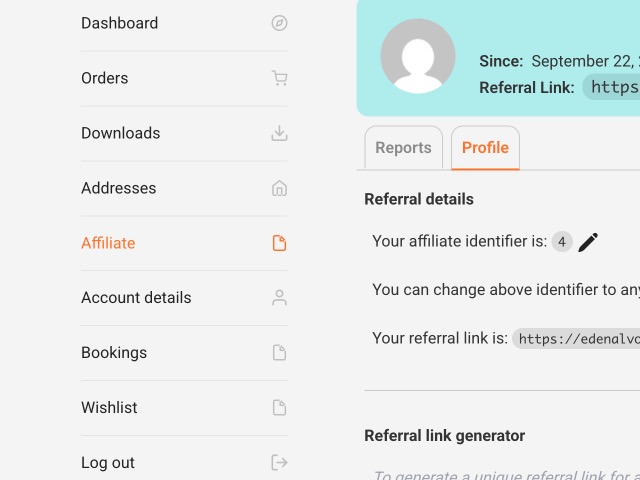Click the compass icon beside Dashboard
The image size is (640, 480).
(x=279, y=23)
